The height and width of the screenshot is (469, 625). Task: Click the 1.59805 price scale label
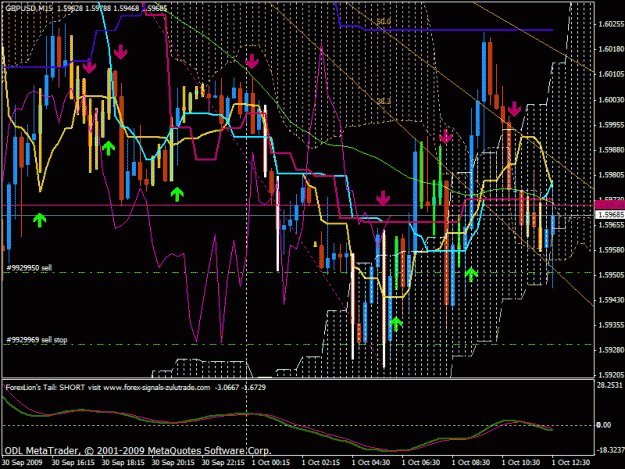pyautogui.click(x=611, y=175)
